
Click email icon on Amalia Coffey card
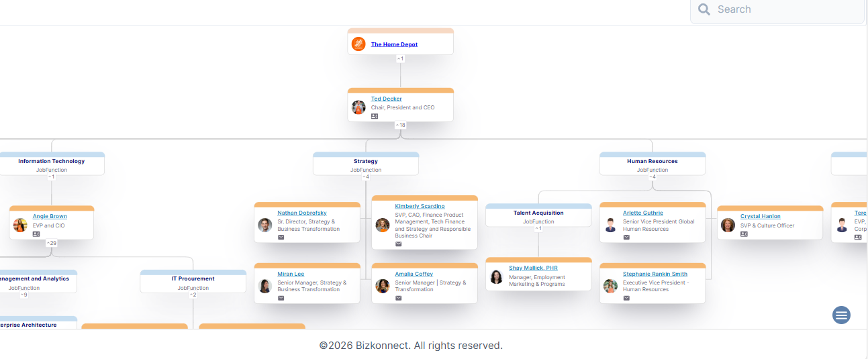click(399, 298)
